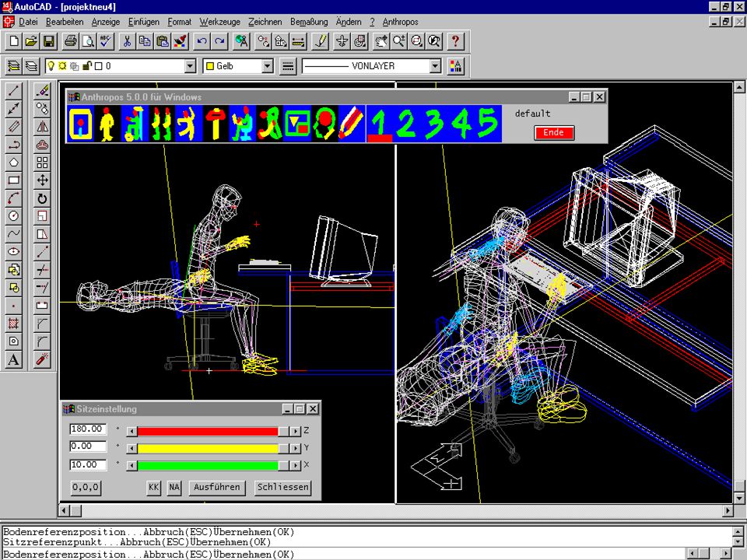Select the Erase tool

tap(42, 90)
